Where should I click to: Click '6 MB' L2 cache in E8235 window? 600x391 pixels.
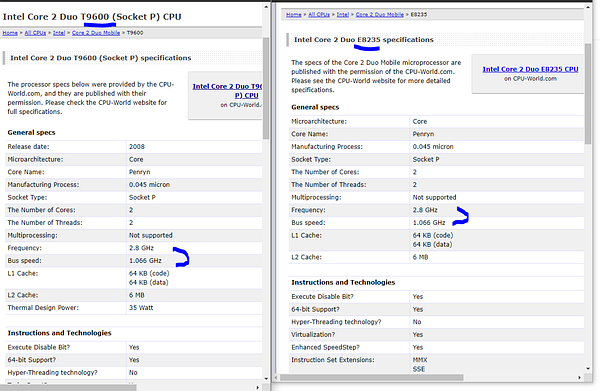[x=420, y=257]
